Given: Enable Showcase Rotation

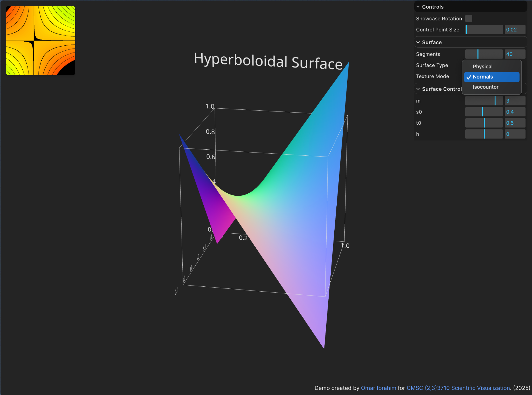Looking at the screenshot, I should click(x=469, y=18).
